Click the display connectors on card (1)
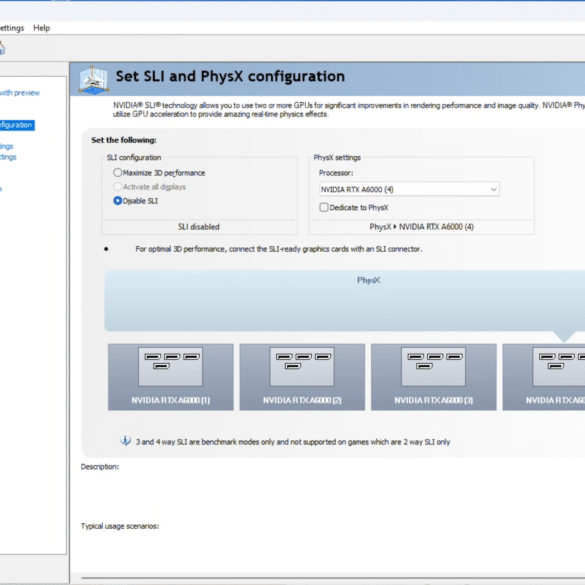This screenshot has width=585, height=585. [x=172, y=361]
